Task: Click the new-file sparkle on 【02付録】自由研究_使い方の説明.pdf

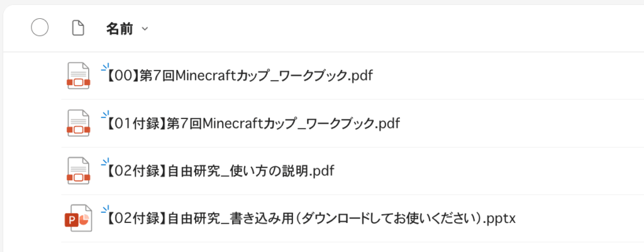Action: [105, 162]
